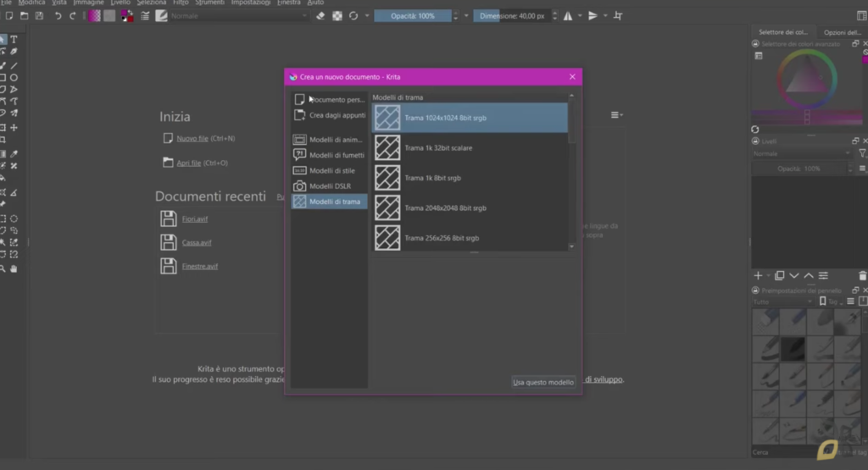
Task: Click the Usa questo modello button
Action: coord(543,382)
